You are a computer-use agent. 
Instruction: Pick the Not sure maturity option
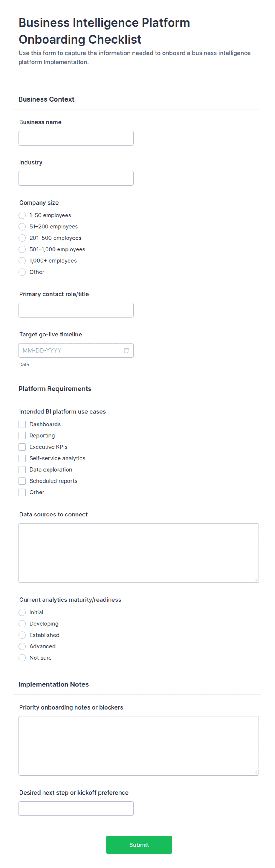pyautogui.click(x=22, y=658)
